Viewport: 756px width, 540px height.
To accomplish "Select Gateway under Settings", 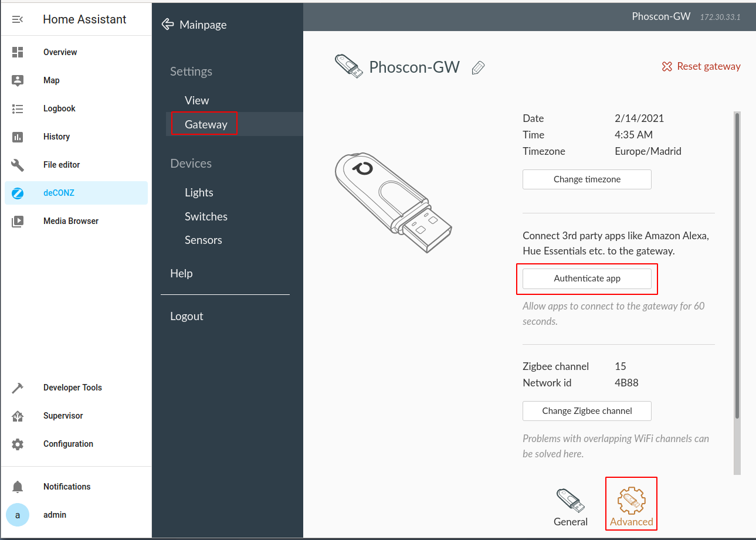I will 206,124.
